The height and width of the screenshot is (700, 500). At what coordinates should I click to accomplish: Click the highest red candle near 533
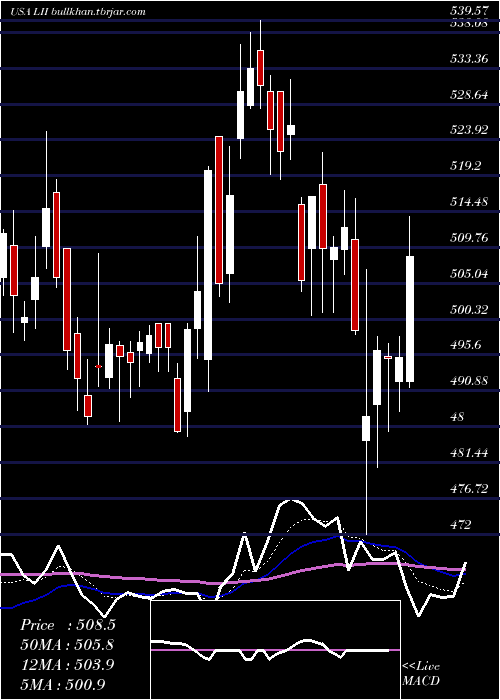260,68
